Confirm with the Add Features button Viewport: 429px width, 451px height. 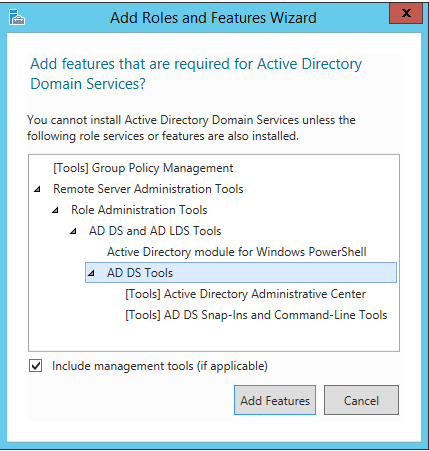tap(275, 400)
